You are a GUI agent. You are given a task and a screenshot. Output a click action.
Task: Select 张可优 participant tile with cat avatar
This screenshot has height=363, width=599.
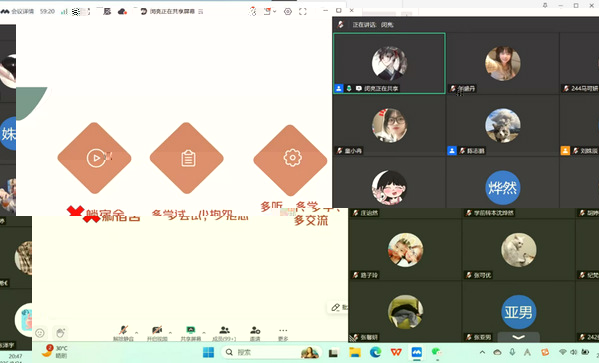click(x=518, y=249)
